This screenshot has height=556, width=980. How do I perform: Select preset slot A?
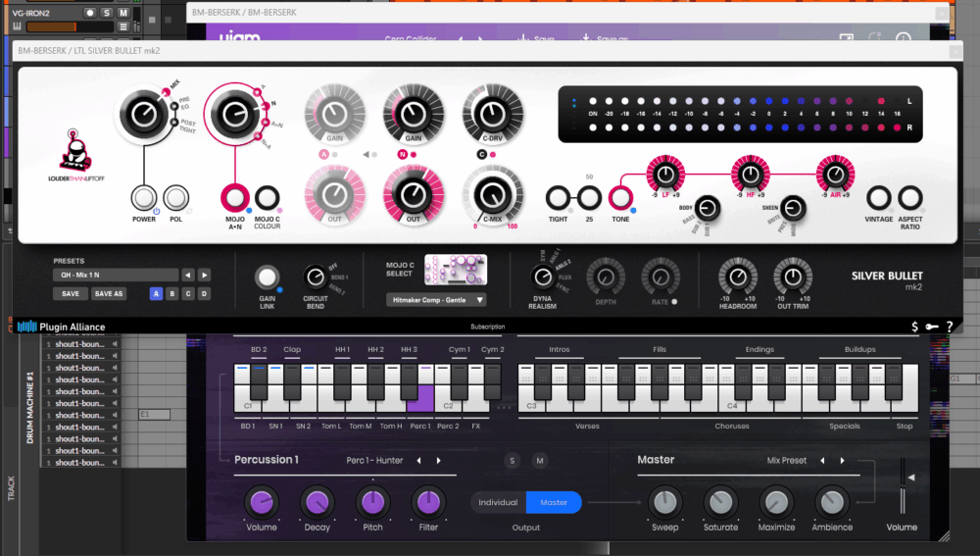tap(156, 294)
